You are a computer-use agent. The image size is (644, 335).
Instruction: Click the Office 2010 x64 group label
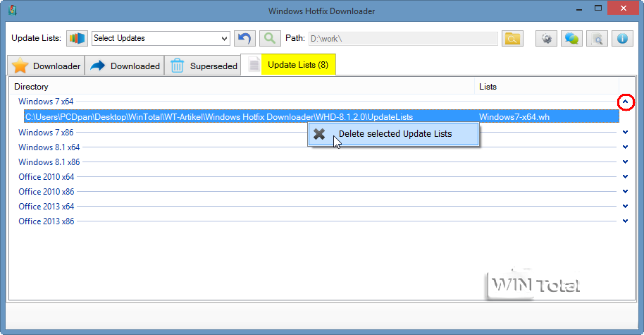[x=47, y=177]
